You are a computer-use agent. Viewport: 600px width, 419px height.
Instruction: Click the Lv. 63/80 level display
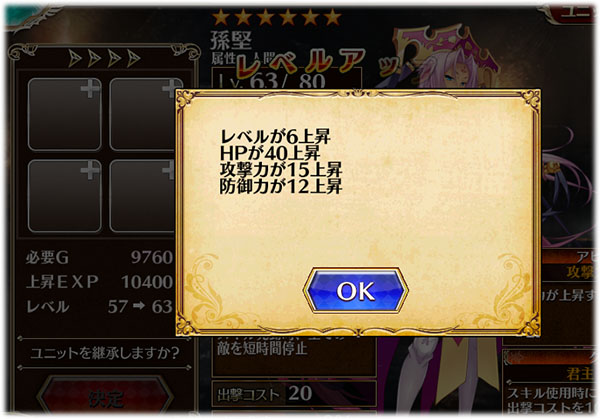tap(272, 81)
